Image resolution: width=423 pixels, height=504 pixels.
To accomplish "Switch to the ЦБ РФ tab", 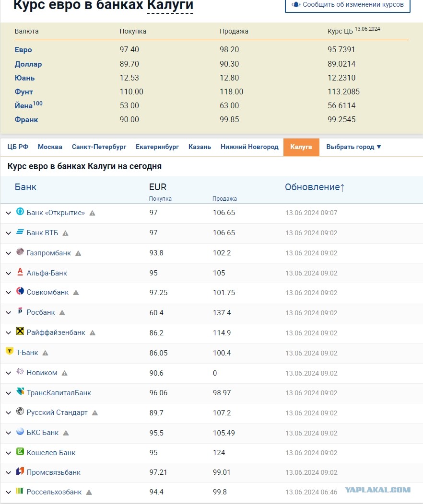I will pyautogui.click(x=18, y=147).
